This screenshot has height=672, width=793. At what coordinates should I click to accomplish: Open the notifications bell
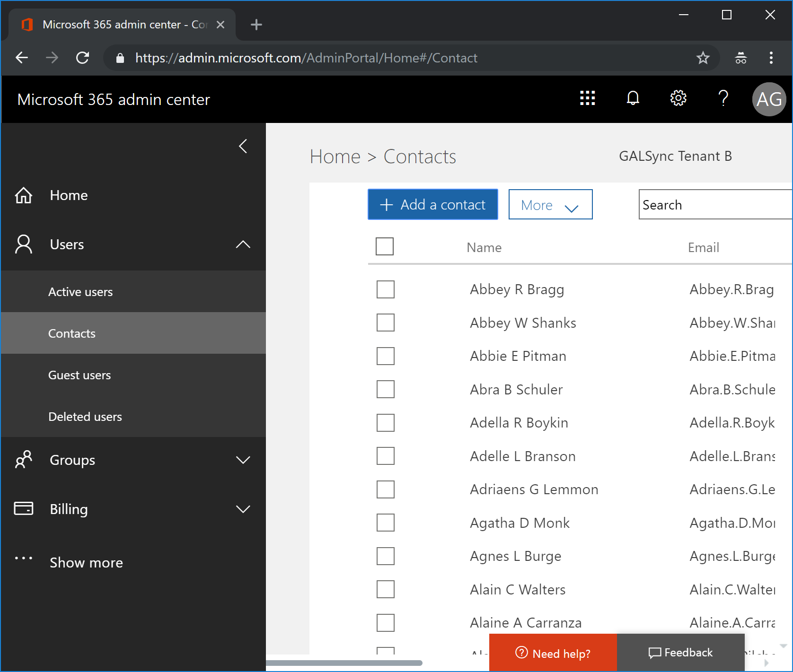coord(633,98)
